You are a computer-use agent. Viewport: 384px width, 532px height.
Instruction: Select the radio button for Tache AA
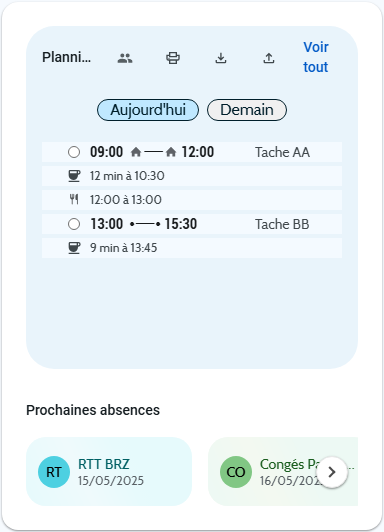(x=74, y=152)
